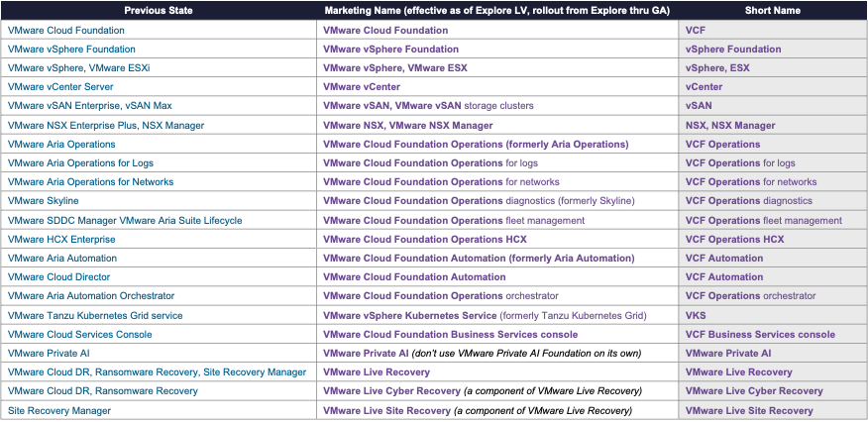Select 'VMware vSphere, VMware ESXi' cell
The image size is (868, 422).
pos(159,68)
